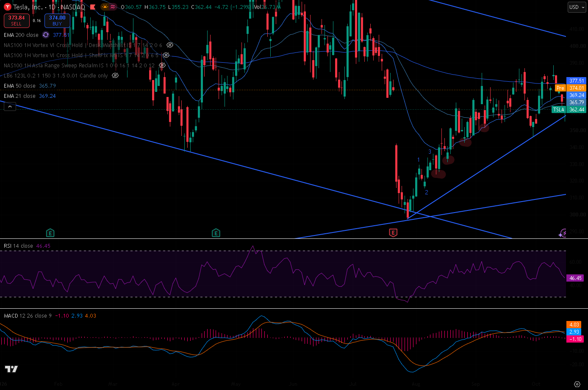Screen dimensions: 588x390
Task: Click the red flag icon beside NASDAQ
Action: 92,7
